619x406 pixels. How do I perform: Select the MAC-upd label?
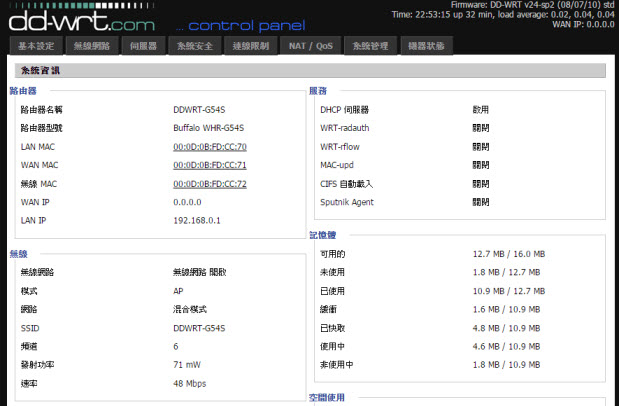tap(337, 165)
